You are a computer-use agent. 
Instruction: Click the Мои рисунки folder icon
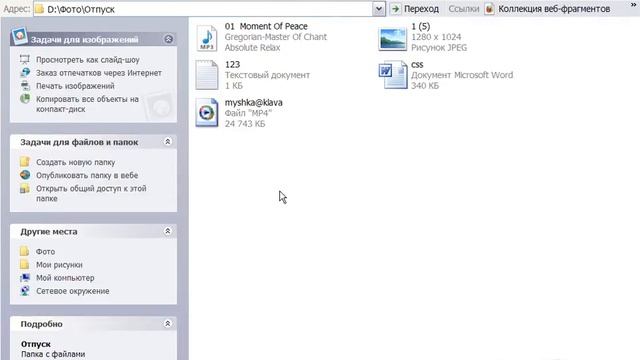pos(25,264)
